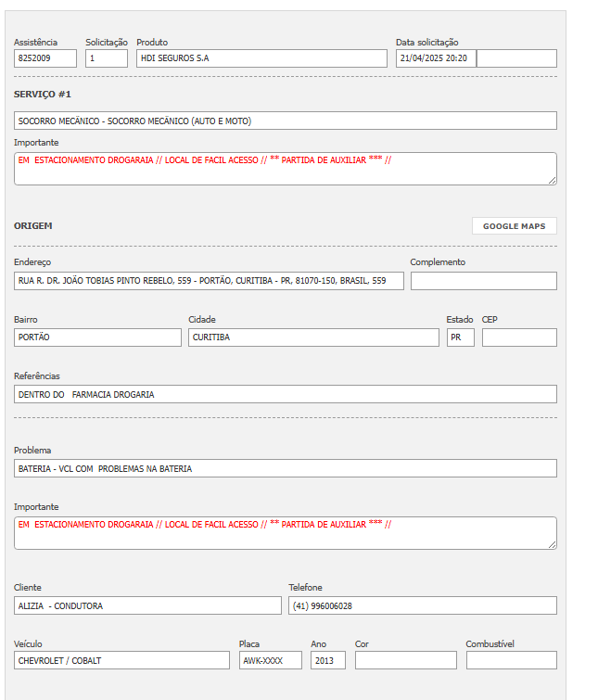The height and width of the screenshot is (700, 598).
Task: Click the Serviço #1 Socorro Mecânico field
Action: pos(286,121)
